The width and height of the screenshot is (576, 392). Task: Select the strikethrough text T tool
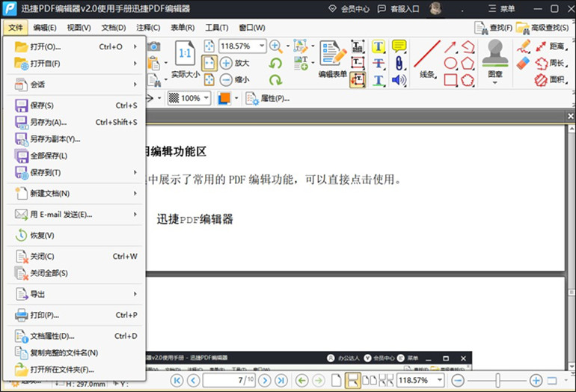pos(379,63)
